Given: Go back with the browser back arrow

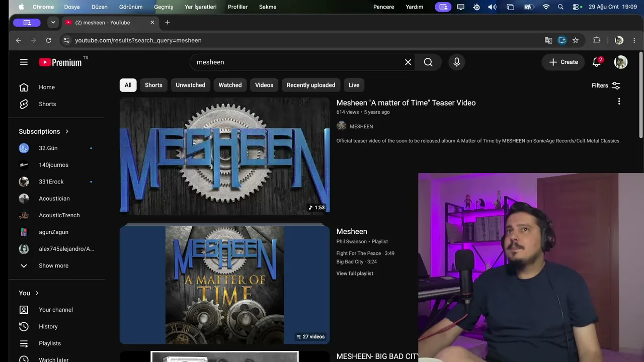Looking at the screenshot, I should tap(19, 40).
